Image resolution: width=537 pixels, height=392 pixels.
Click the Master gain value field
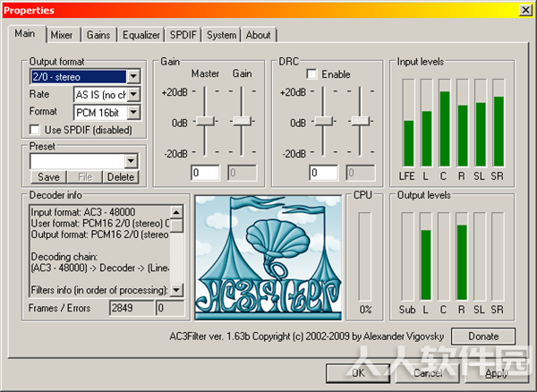tap(205, 173)
